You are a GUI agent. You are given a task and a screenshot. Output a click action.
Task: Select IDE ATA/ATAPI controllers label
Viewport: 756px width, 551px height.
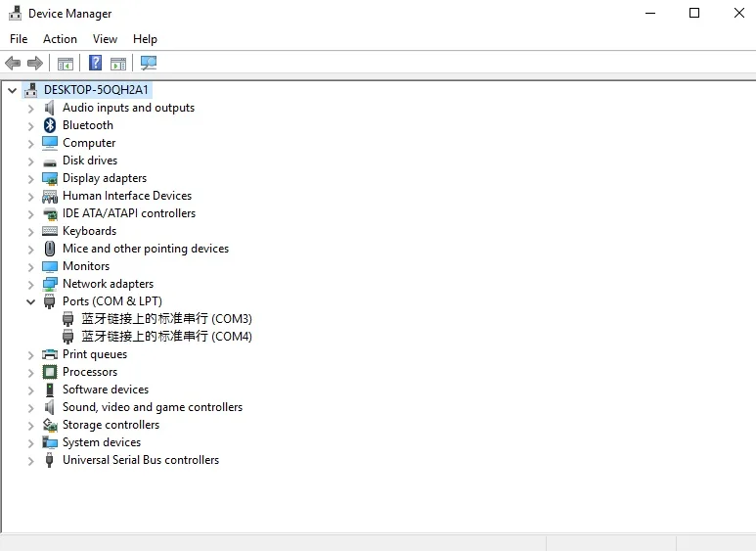click(x=129, y=213)
